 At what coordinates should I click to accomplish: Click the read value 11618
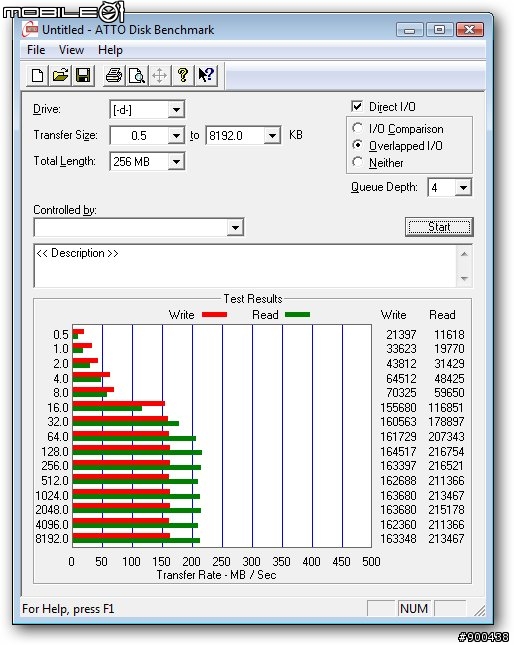tap(449, 334)
